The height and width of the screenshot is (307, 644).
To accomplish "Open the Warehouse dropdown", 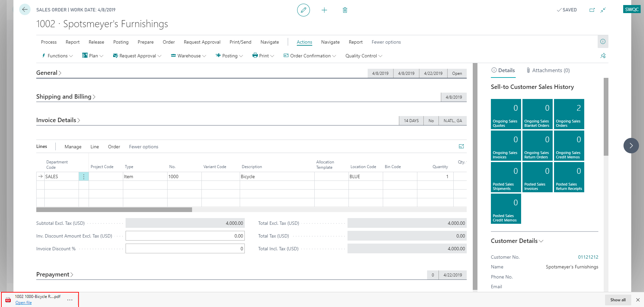I will tap(189, 56).
